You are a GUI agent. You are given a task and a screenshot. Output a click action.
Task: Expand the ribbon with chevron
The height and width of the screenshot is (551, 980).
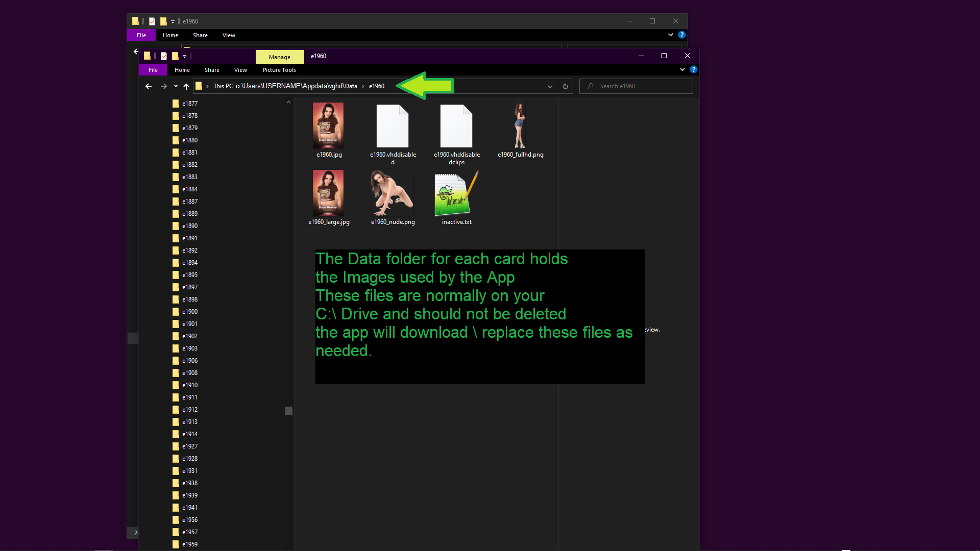(x=682, y=70)
